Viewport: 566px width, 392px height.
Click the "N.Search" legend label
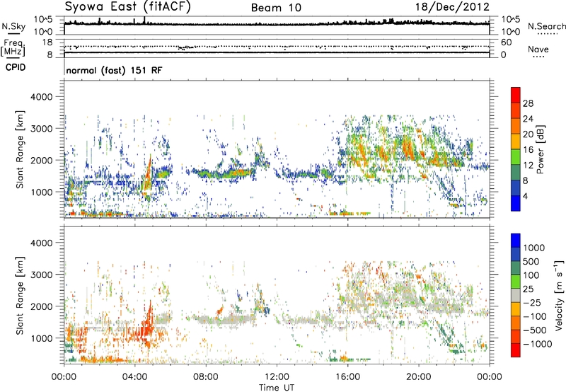(x=546, y=26)
